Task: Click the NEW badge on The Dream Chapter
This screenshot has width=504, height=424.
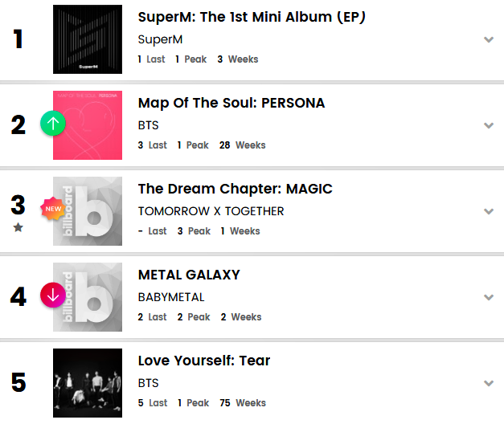Action: [53, 209]
